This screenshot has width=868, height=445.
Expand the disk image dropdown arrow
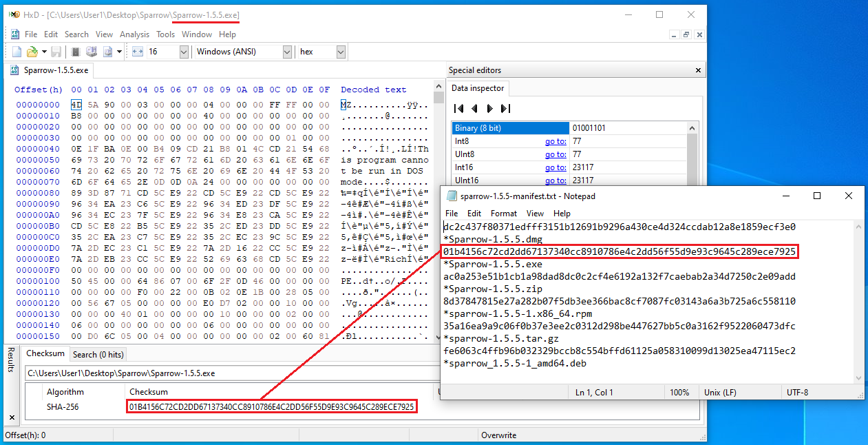[119, 52]
